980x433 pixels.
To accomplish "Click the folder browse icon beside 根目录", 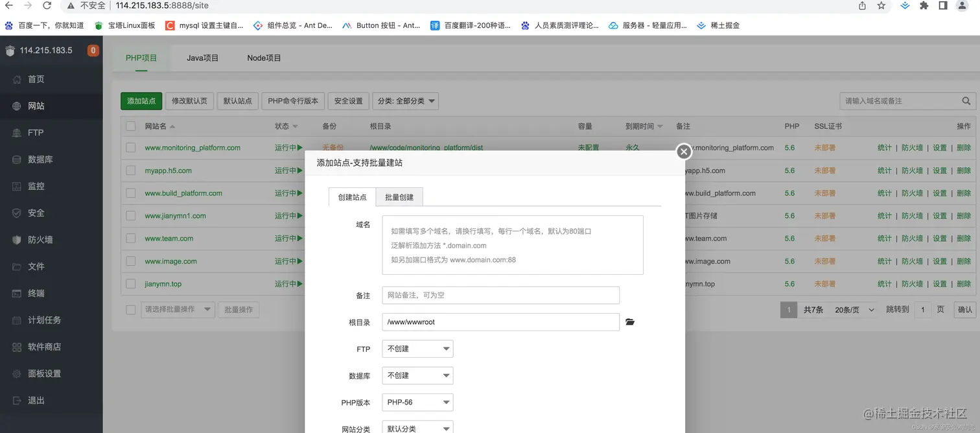I will (x=630, y=322).
